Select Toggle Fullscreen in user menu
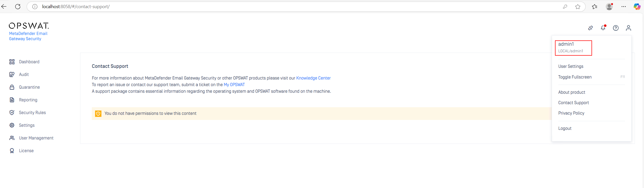644x188 pixels. pyautogui.click(x=575, y=77)
